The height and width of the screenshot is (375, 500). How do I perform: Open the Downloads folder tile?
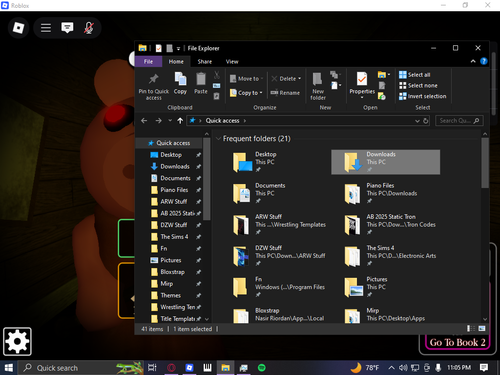pos(385,162)
